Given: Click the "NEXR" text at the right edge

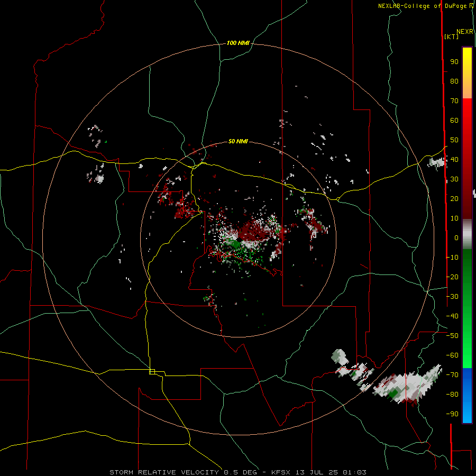Looking at the screenshot, I should [465, 32].
